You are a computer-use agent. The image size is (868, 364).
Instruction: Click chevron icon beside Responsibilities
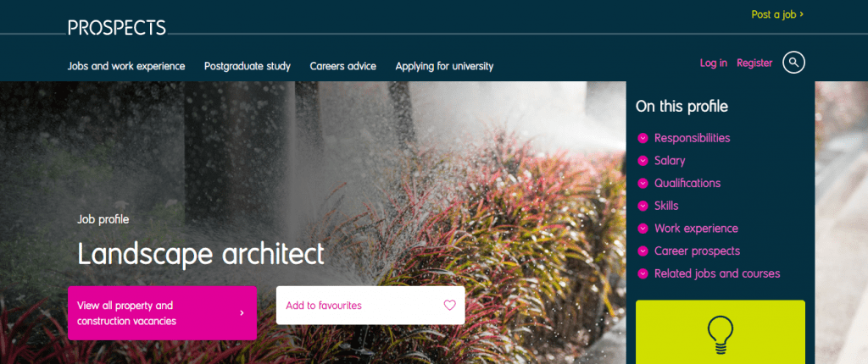[x=643, y=138]
